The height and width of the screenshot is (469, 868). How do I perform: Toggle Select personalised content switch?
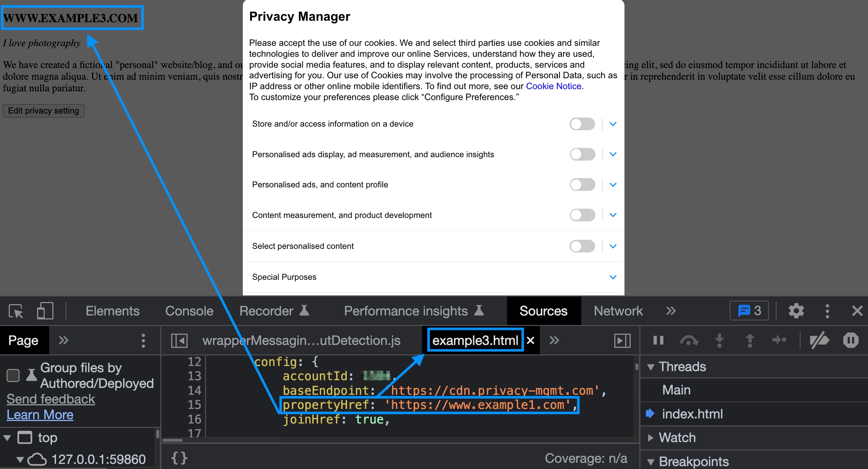pos(582,246)
